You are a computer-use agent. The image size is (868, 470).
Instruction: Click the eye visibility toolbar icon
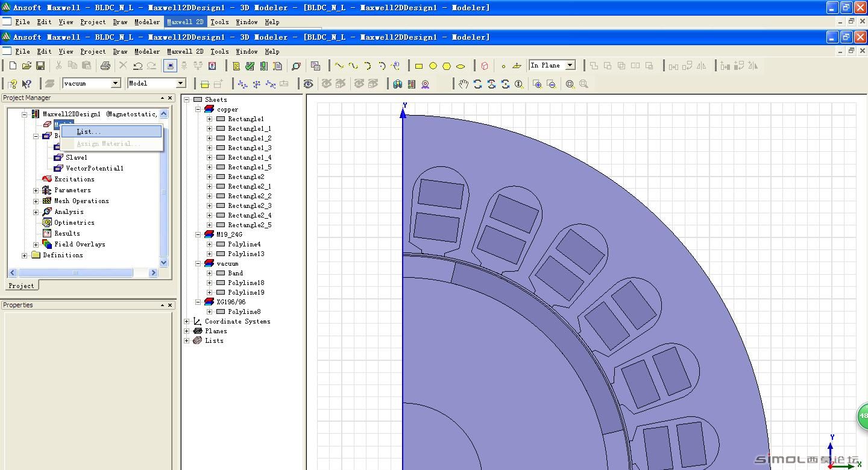[308, 84]
